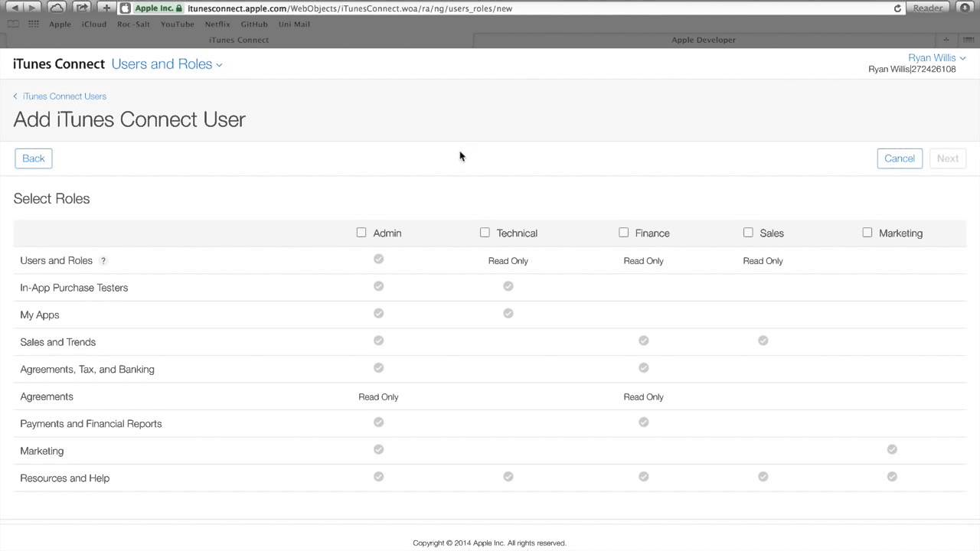Select the Marketing role checkbox
Image resolution: width=980 pixels, height=551 pixels.
point(867,232)
